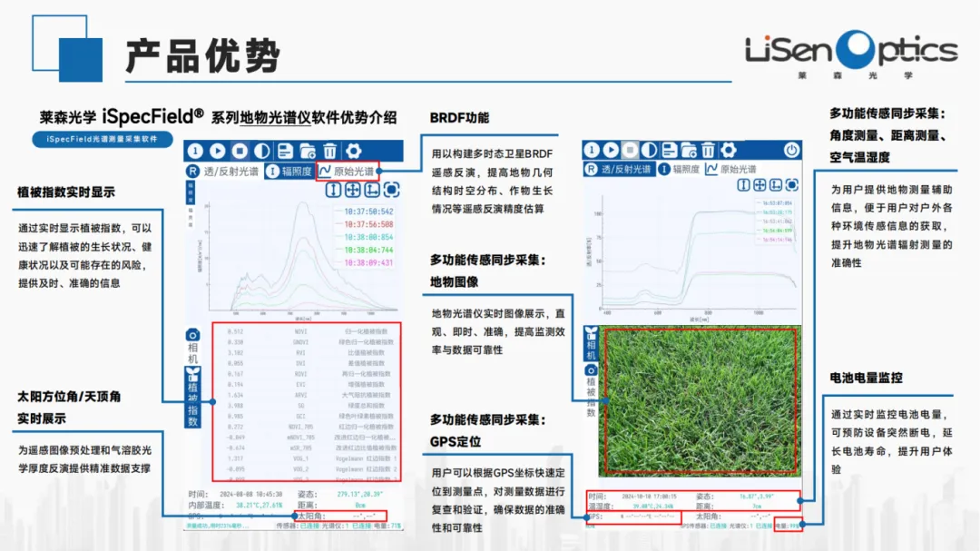Click single measurement "1" icon in left window
This screenshot has width=980, height=551.
(196, 151)
